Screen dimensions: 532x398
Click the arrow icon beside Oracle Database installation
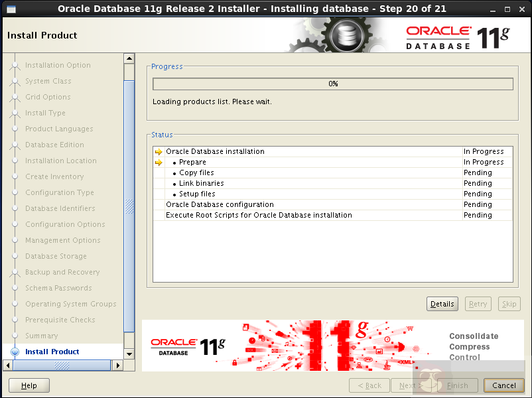158,151
